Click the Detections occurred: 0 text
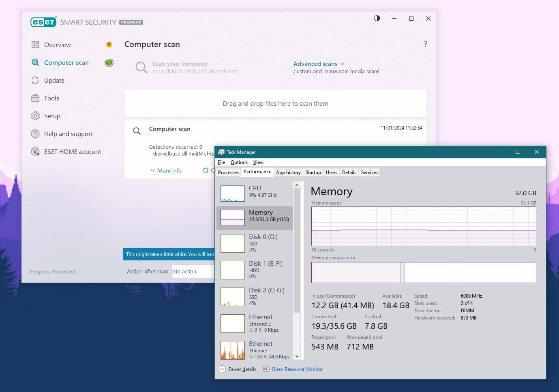 pos(176,147)
